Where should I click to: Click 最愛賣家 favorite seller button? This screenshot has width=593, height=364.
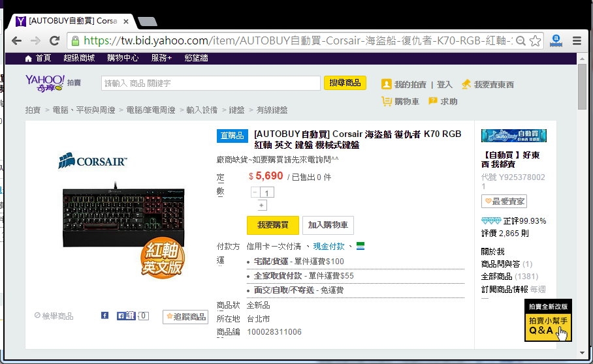click(x=504, y=202)
